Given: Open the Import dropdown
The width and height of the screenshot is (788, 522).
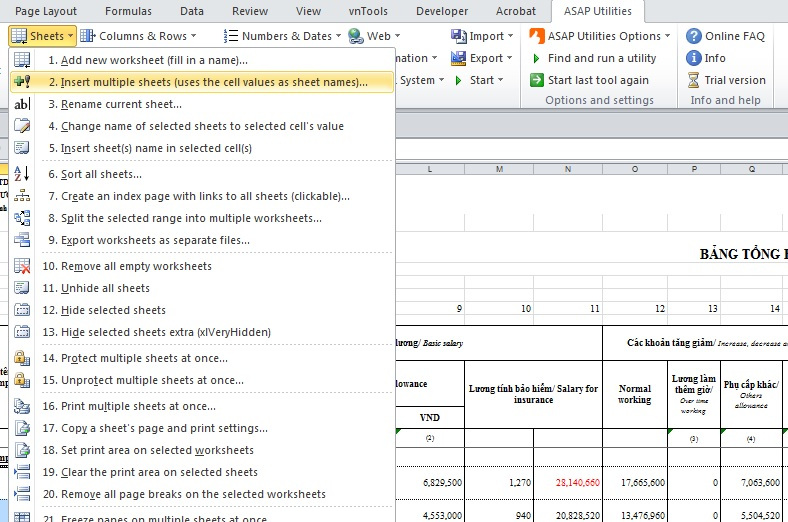Looking at the screenshot, I should (482, 36).
